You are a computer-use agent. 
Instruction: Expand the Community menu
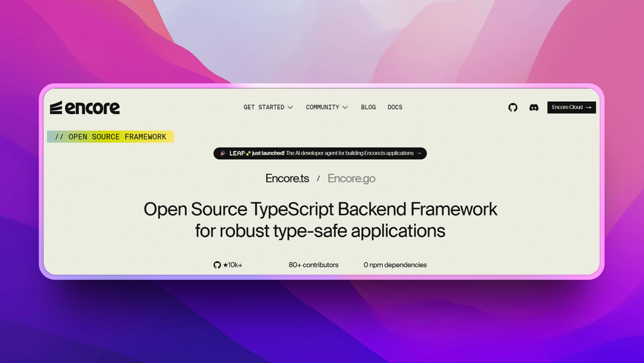327,107
